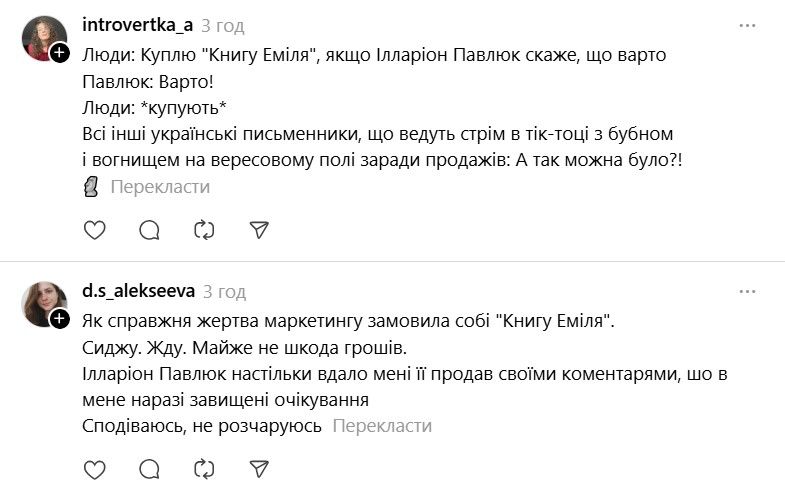Open more options for d.s_alekseeva post

pyautogui.click(x=747, y=291)
